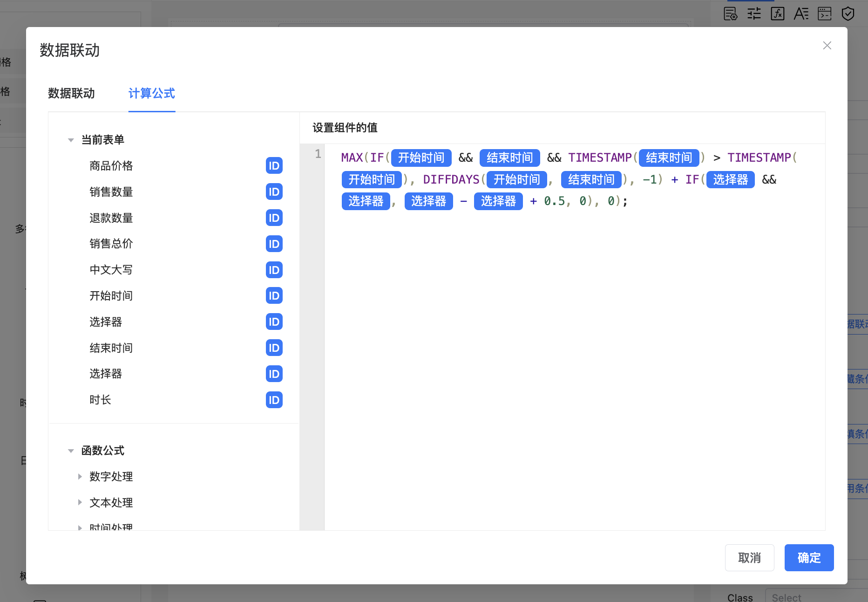The height and width of the screenshot is (602, 868).
Task: Collapse the 当前表单 tree section
Action: tap(71, 140)
